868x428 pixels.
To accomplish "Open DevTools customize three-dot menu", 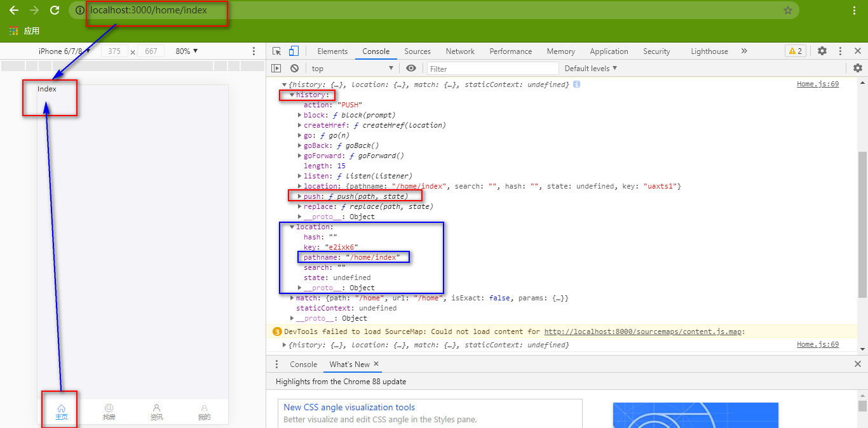I will (840, 51).
